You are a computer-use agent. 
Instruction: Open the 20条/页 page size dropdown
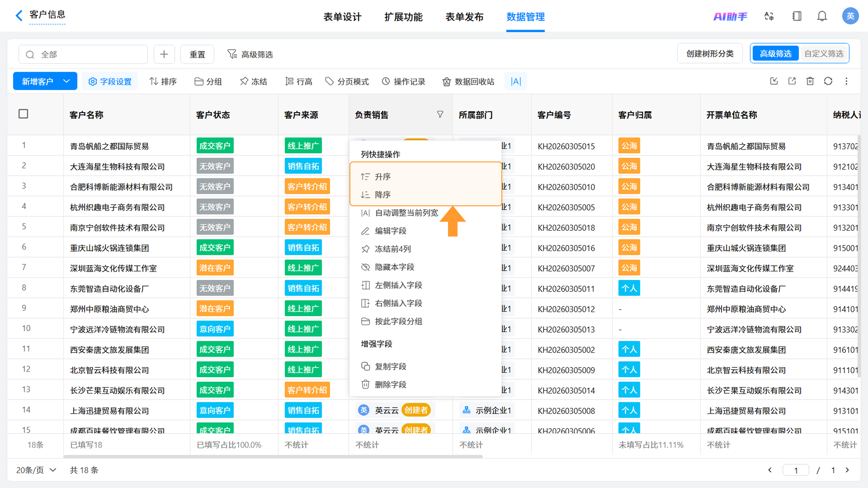pyautogui.click(x=36, y=470)
